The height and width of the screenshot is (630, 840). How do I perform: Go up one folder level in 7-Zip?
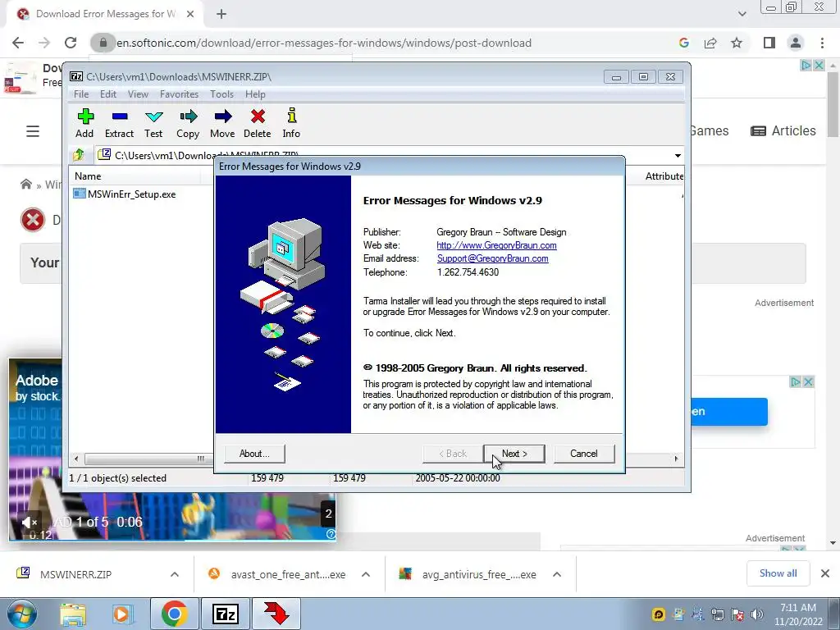pos(80,155)
